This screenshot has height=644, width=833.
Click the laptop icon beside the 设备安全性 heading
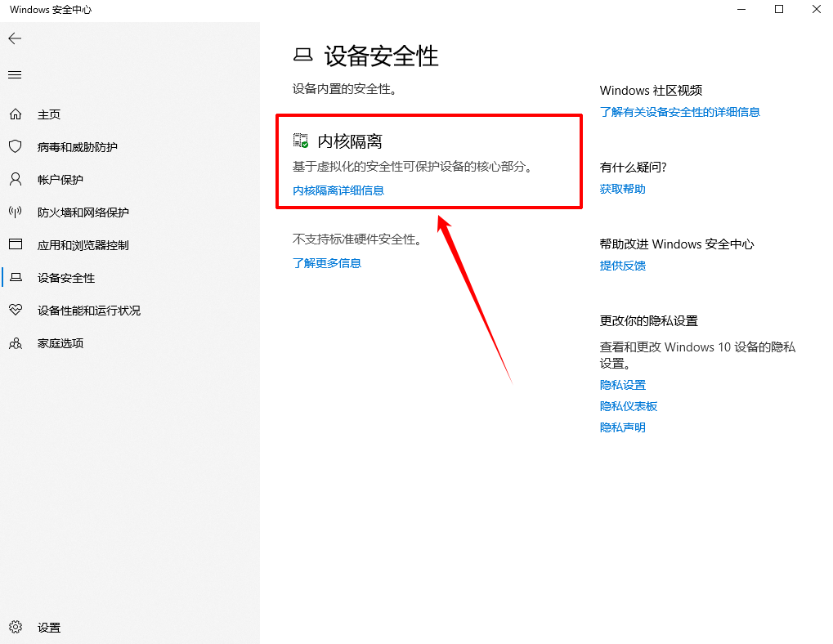pos(302,55)
